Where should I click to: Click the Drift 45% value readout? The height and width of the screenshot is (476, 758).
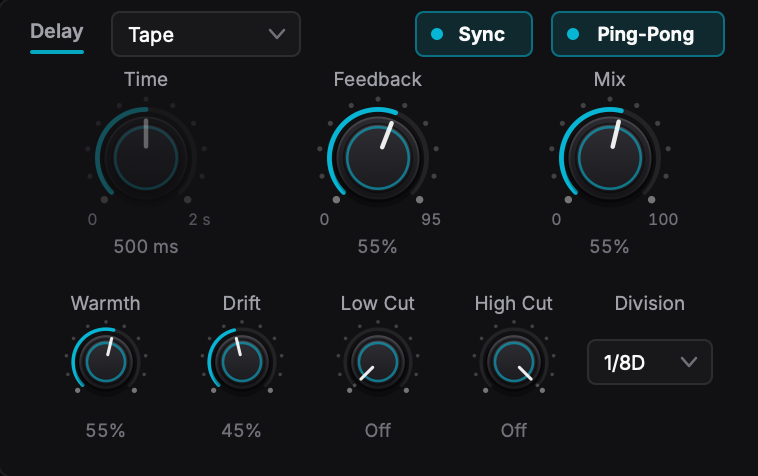click(241, 431)
